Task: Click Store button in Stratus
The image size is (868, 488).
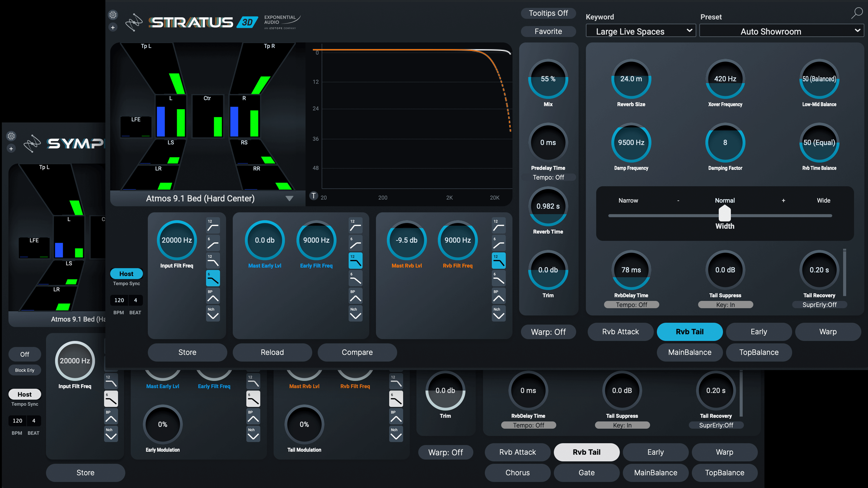Action: pyautogui.click(x=187, y=352)
